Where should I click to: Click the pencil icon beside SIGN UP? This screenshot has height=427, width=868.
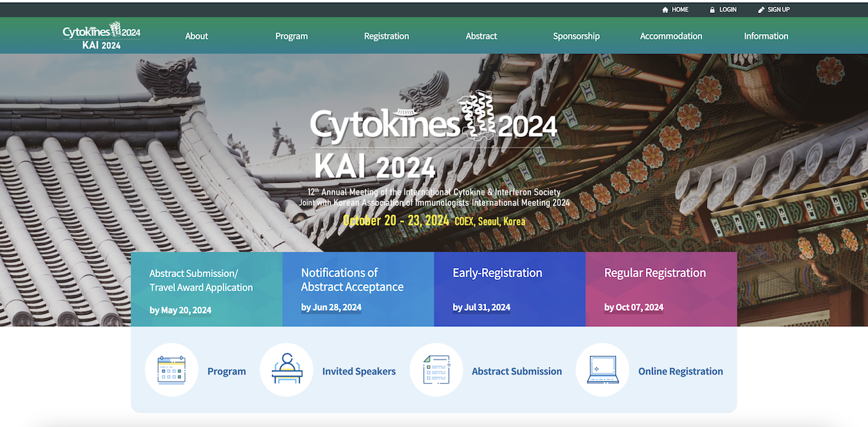(x=761, y=10)
